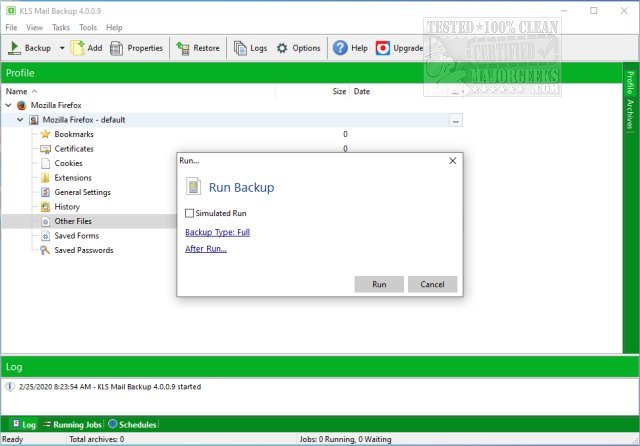The image size is (640, 446).
Task: Select the Bookmarks tree item
Action: (x=74, y=134)
